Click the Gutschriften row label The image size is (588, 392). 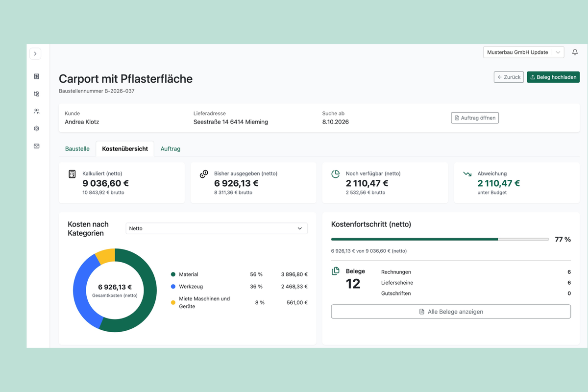[396, 294]
